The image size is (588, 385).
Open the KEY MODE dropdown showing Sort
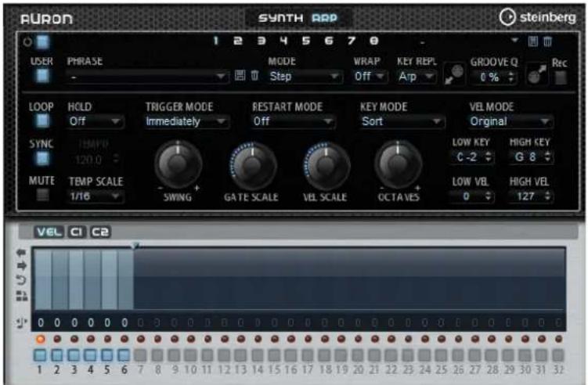[402, 121]
